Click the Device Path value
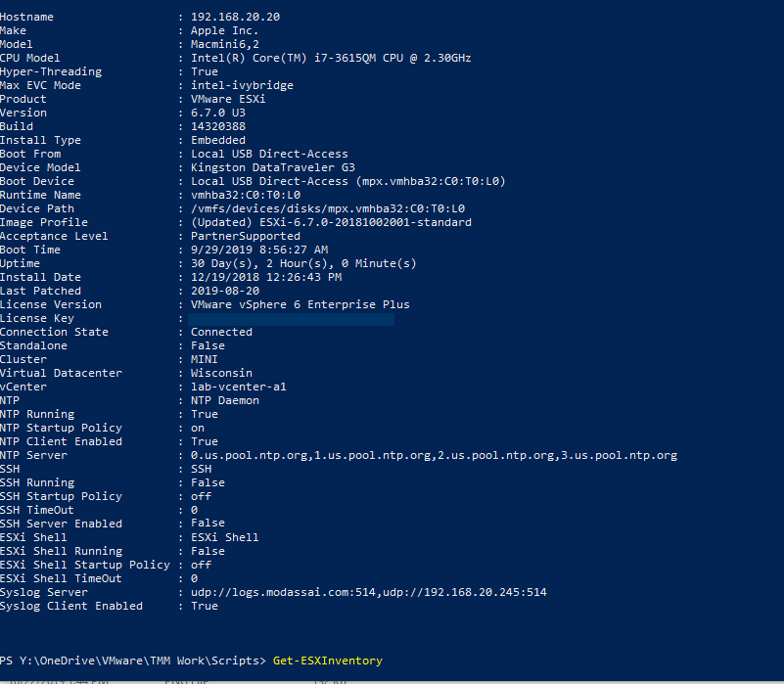This screenshot has height=684, width=784. [327, 208]
